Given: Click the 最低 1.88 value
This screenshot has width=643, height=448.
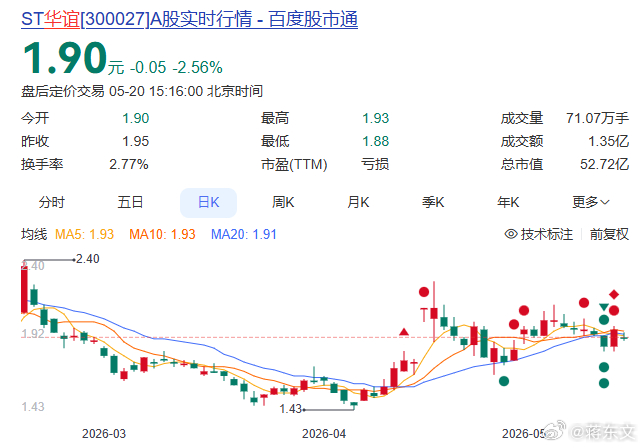Looking at the screenshot, I should tap(375, 141).
